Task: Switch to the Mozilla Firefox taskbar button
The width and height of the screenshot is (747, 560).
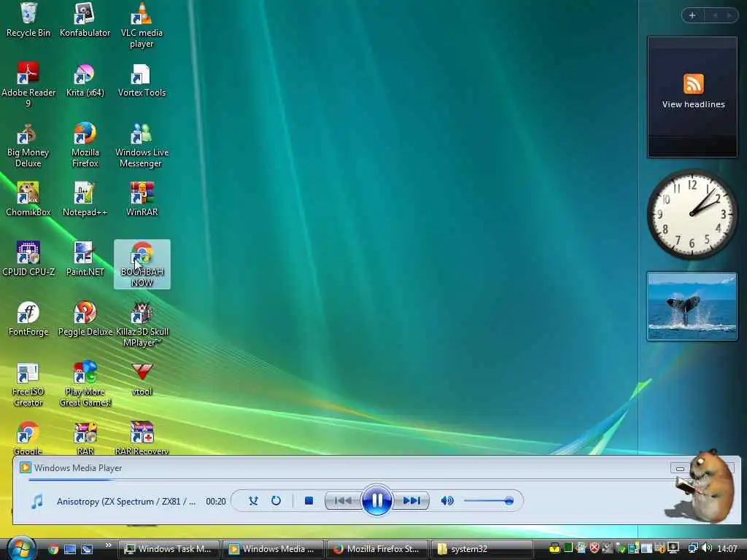Action: [377, 549]
